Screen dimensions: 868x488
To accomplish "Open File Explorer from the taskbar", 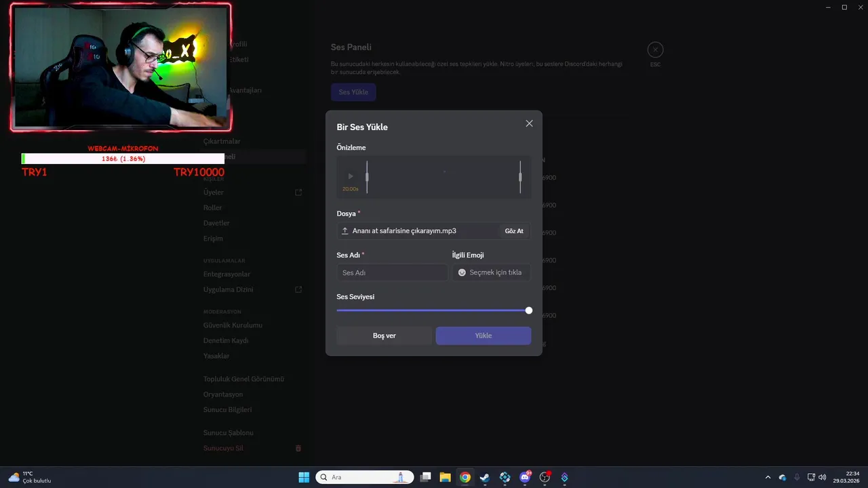I will coord(445,477).
